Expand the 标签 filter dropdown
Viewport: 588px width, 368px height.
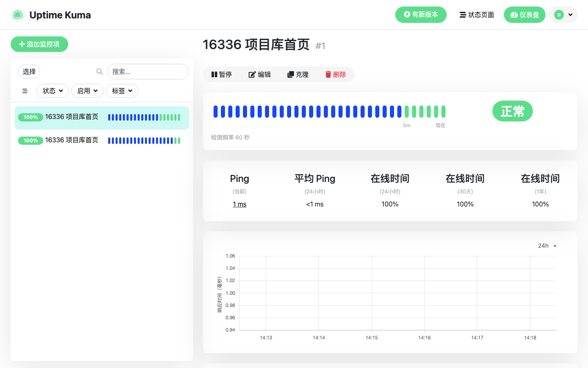point(122,91)
